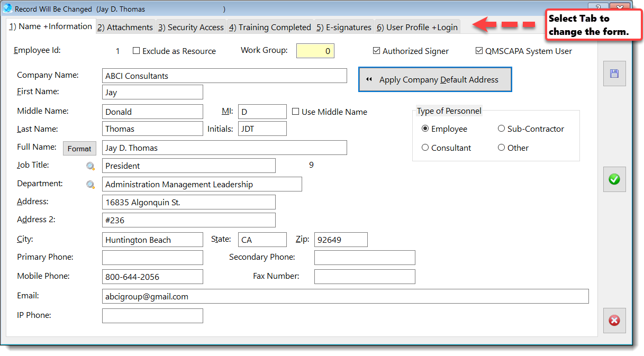Open the Job Title lookup magnifier
The height and width of the screenshot is (356, 644).
[x=90, y=166]
